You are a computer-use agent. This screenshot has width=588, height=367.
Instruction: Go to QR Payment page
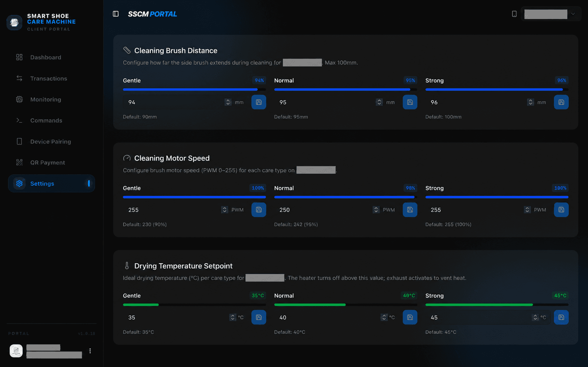click(x=51, y=163)
